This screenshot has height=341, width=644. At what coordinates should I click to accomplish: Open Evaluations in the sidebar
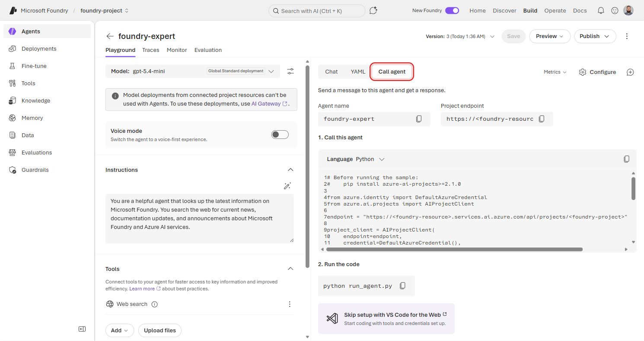(x=47, y=152)
